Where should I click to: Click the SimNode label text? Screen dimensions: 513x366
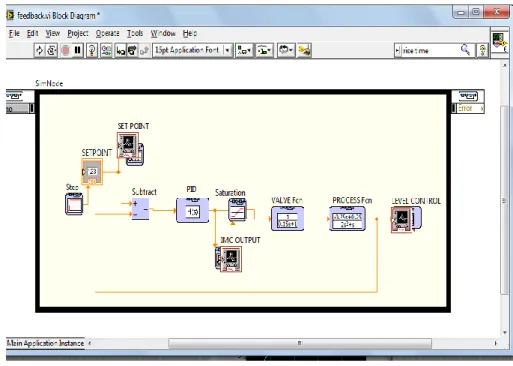(x=49, y=83)
